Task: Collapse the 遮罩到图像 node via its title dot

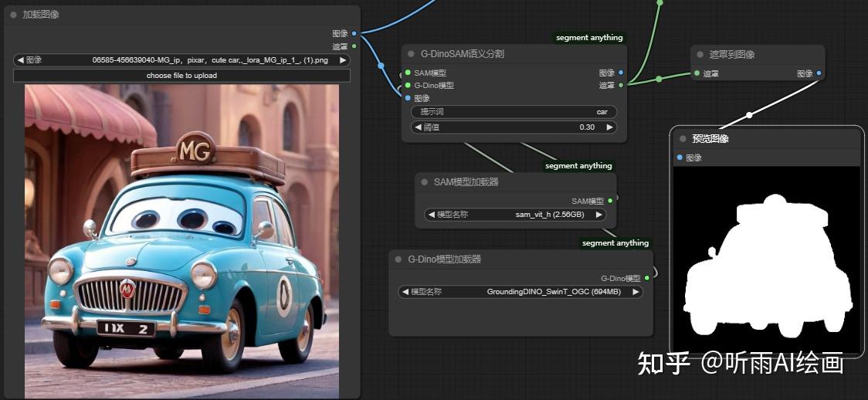Action: coord(700,55)
